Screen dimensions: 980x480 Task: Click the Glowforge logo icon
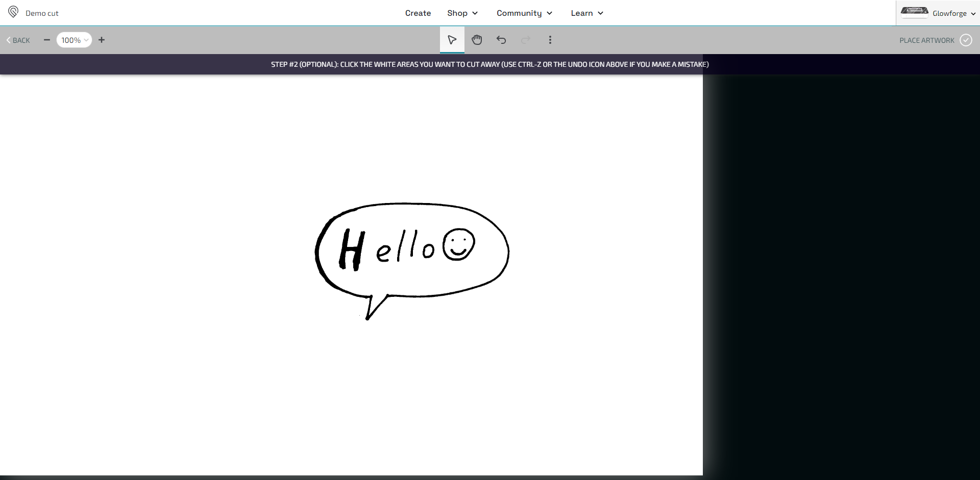pos(13,12)
